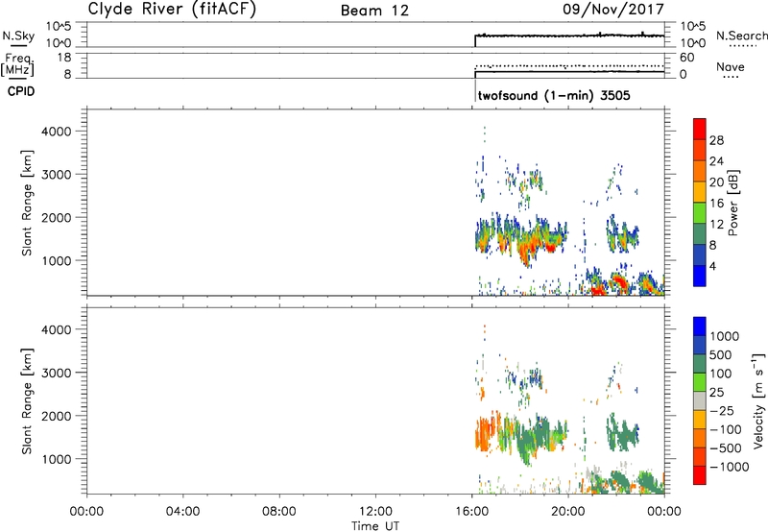
Task: Click the '18' frequency axis tick
Action: coord(64,58)
